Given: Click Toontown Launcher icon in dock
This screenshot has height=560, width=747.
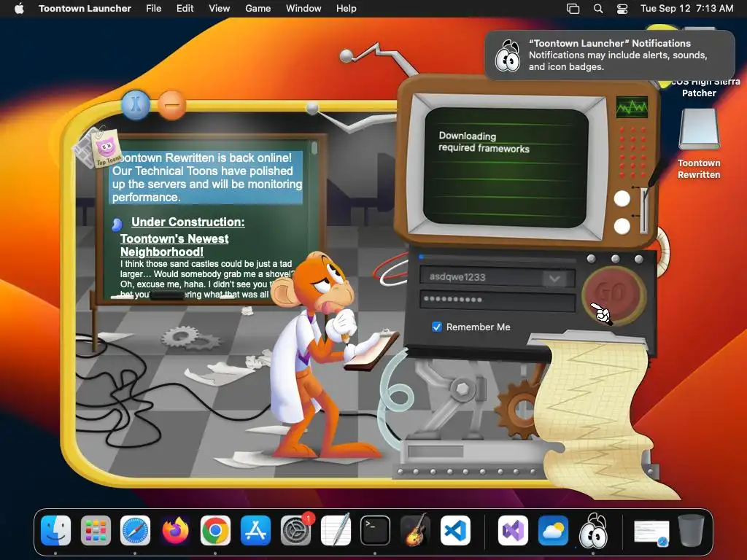Looking at the screenshot, I should tap(593, 530).
